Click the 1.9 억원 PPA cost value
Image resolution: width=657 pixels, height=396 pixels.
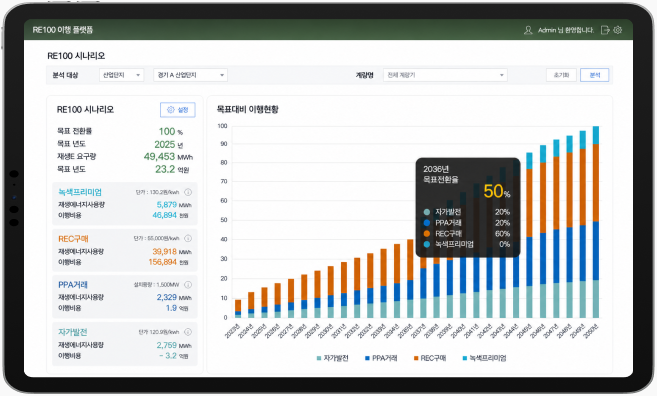pos(177,308)
